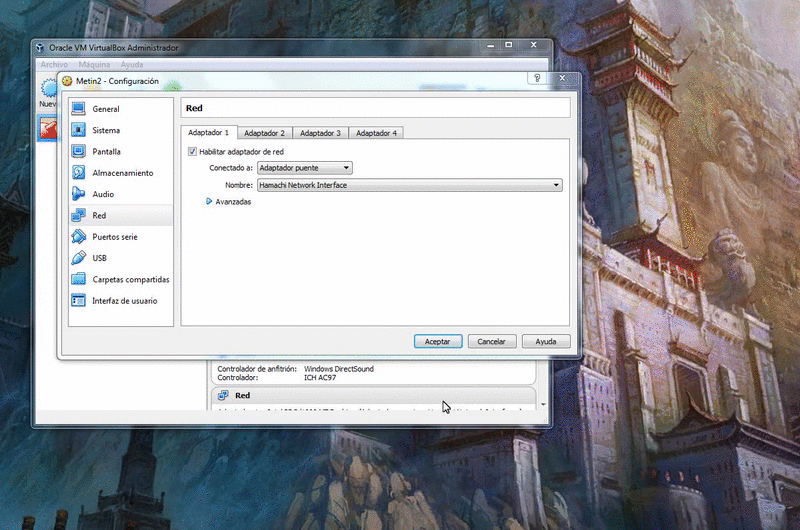Click the Red section icon in details pane

223,395
